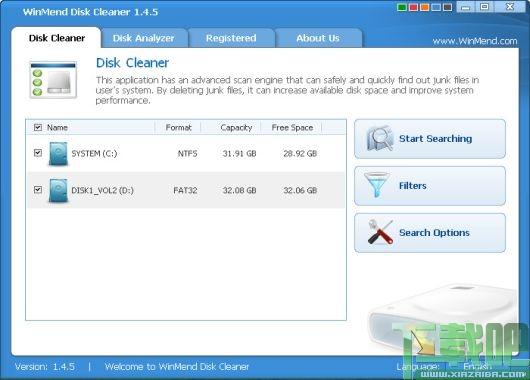
Task: Click the '32.06 GB' free space value
Action: coord(300,190)
